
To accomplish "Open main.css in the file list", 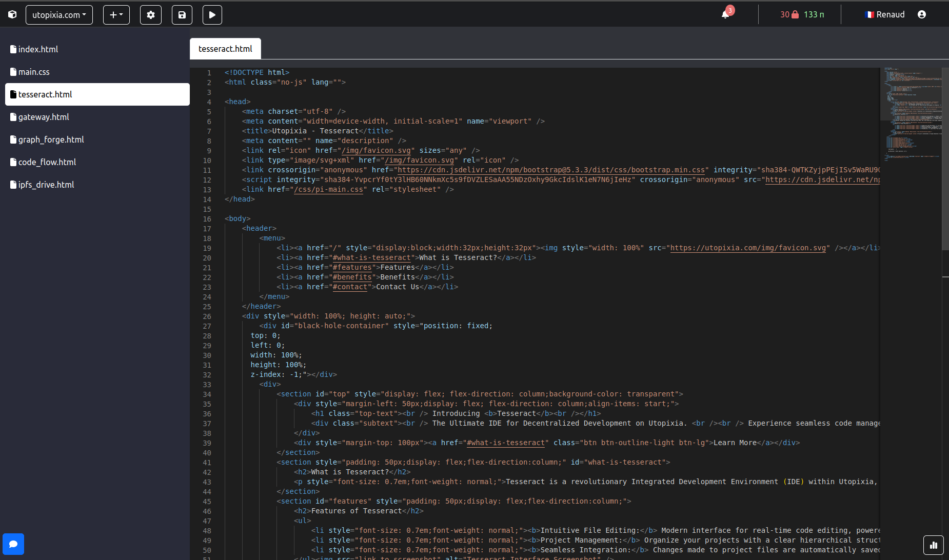I will (x=97, y=72).
